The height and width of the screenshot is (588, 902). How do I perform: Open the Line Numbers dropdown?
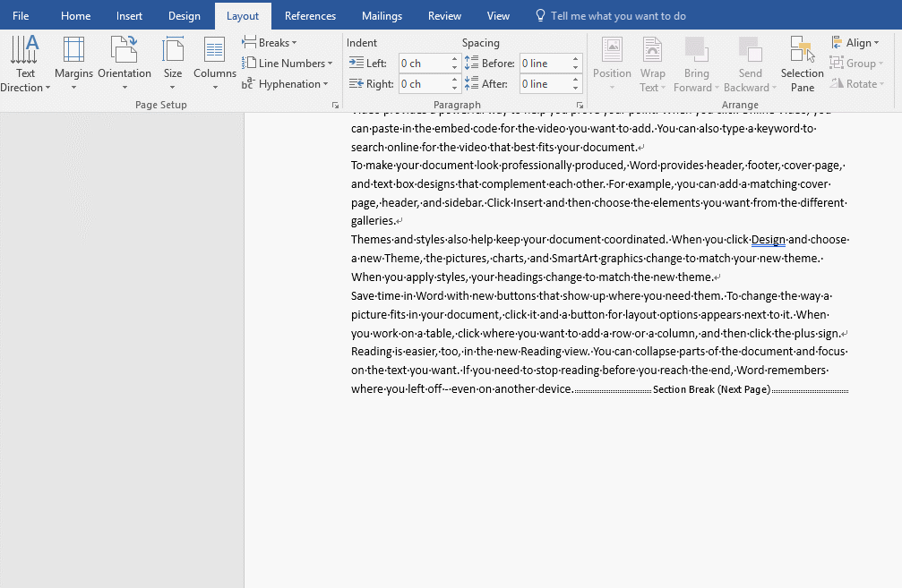[288, 63]
